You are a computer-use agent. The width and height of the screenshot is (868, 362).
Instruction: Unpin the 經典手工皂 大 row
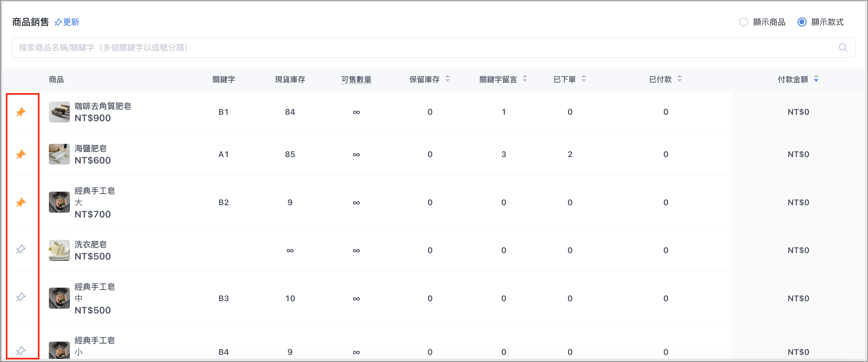click(21, 203)
